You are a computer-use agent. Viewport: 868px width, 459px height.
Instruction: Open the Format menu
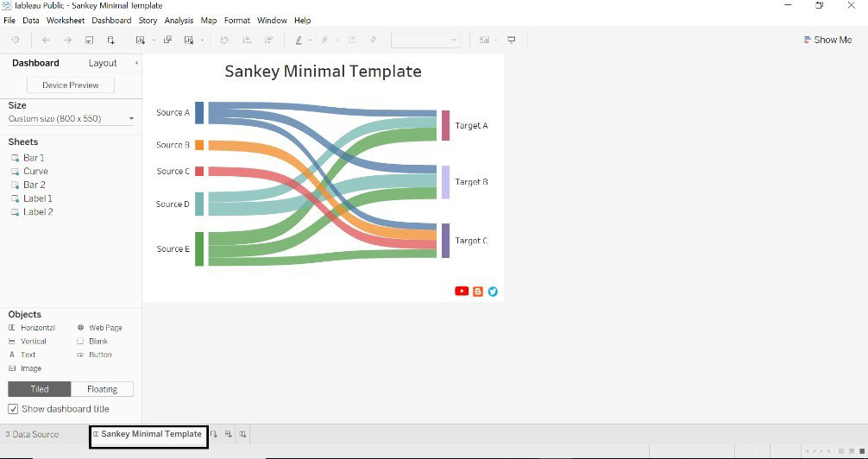click(x=237, y=21)
